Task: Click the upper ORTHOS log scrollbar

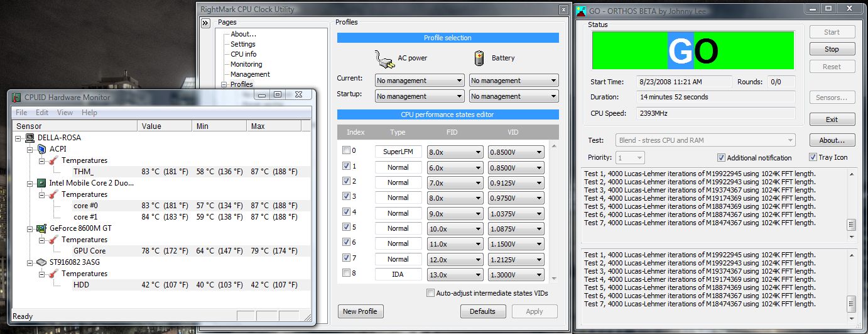Action: (x=851, y=205)
